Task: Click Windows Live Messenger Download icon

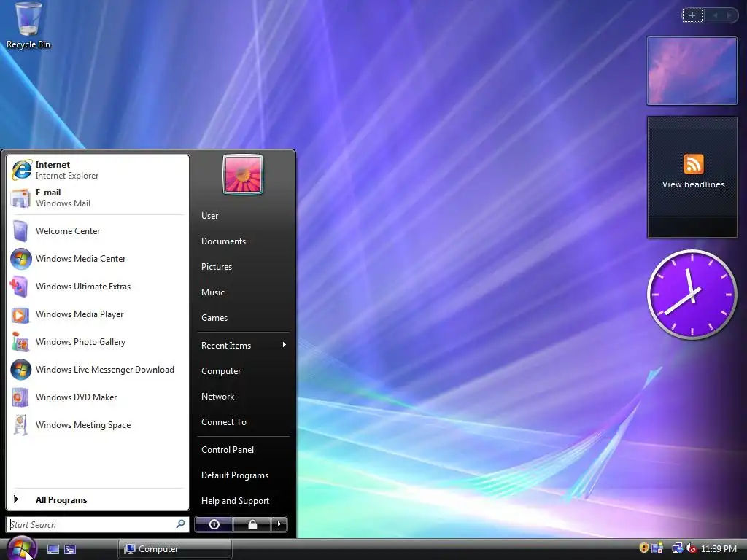Action: click(x=21, y=370)
